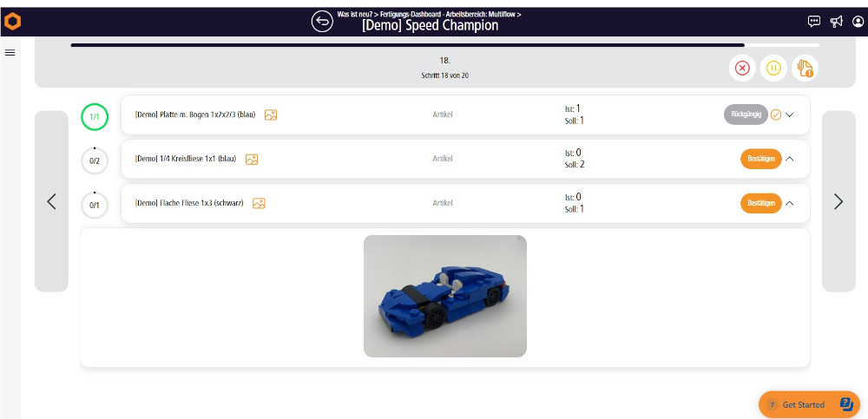Collapse the Flache Fliese row chevron
The width and height of the screenshot is (868, 419).
point(790,203)
